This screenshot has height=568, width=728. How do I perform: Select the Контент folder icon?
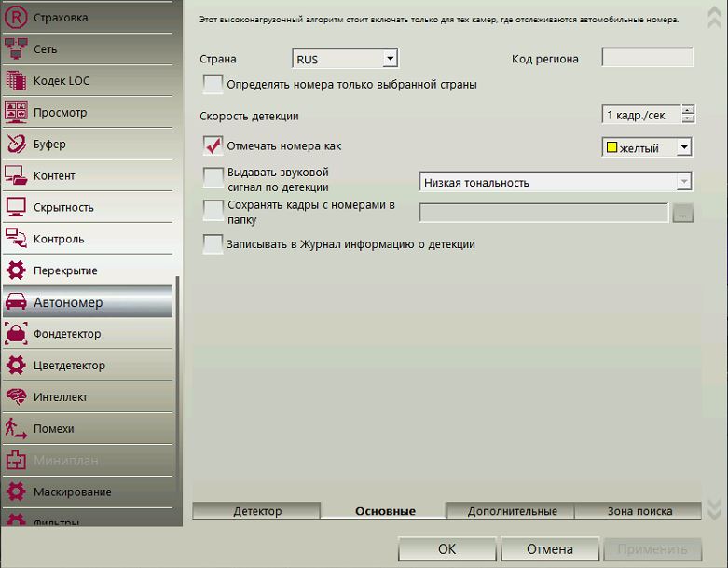pos(16,175)
